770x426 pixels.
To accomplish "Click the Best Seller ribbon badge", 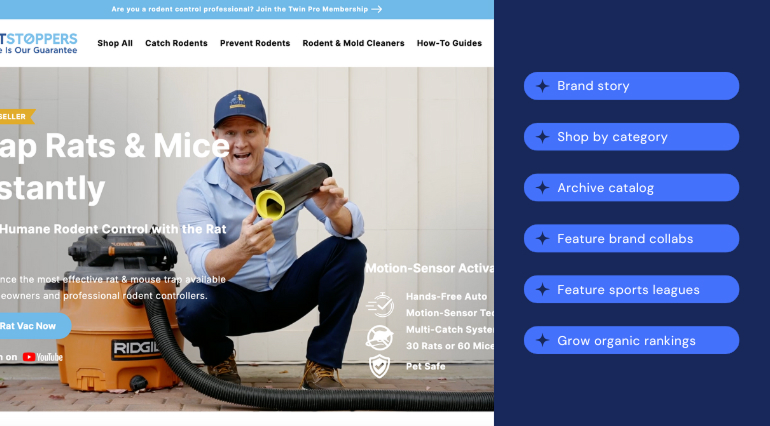I will [x=17, y=116].
